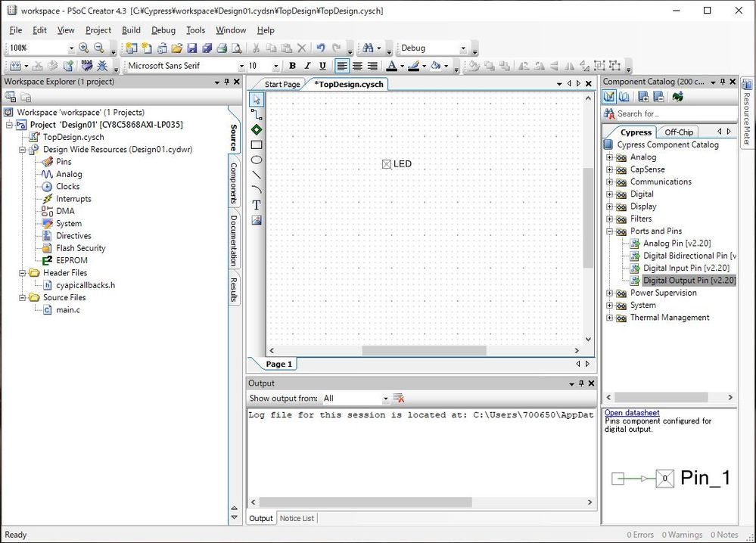Open the datasheet link for the Pins component

tap(631, 412)
